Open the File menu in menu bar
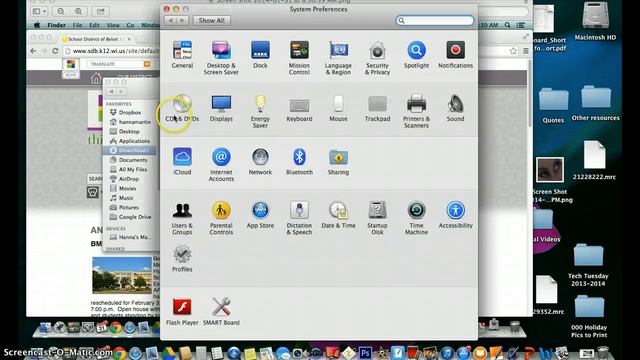 click(77, 25)
